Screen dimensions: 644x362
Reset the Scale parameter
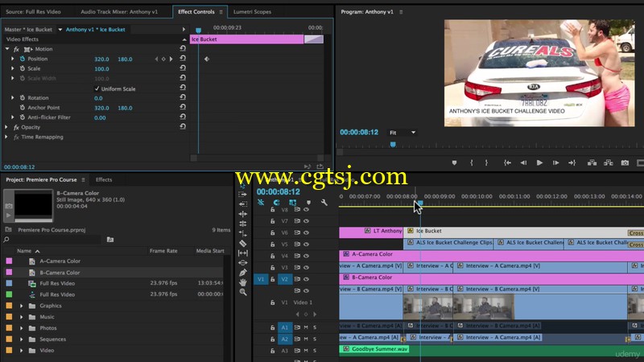[x=183, y=68]
